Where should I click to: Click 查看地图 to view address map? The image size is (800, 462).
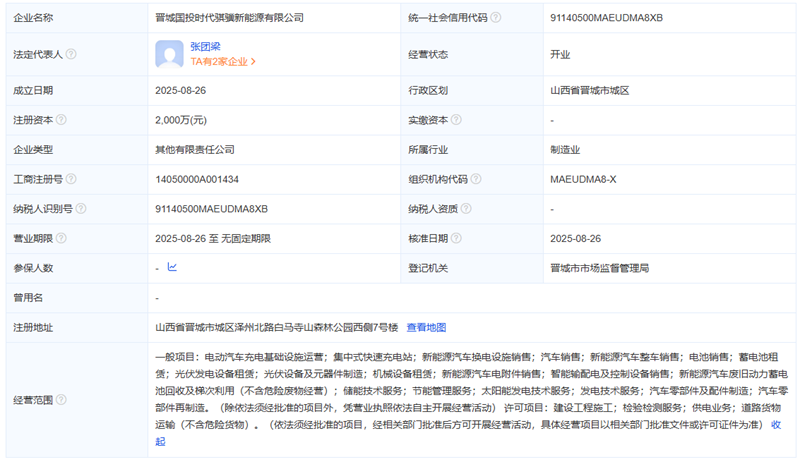tap(426, 327)
